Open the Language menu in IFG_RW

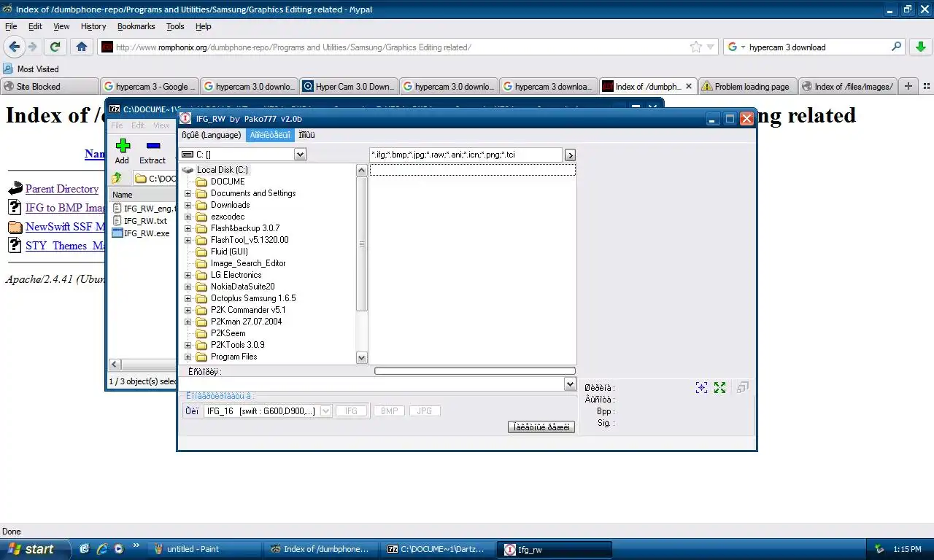(211, 135)
